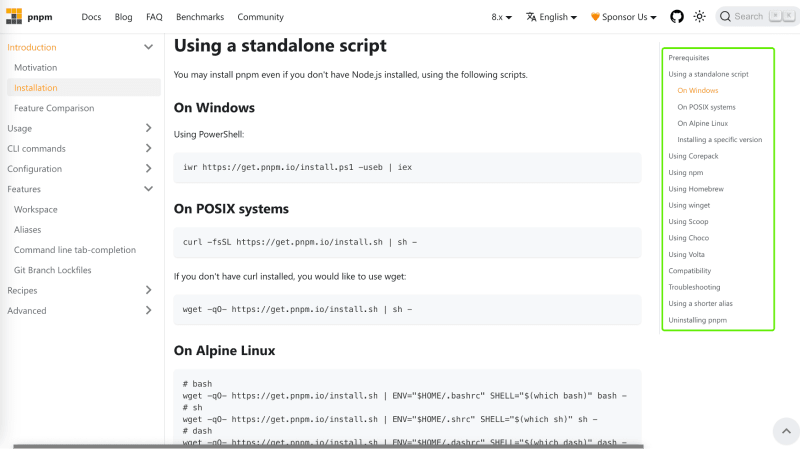The height and width of the screenshot is (449, 800).
Task: Jump to Using Corepack section
Action: pyautogui.click(x=693, y=156)
